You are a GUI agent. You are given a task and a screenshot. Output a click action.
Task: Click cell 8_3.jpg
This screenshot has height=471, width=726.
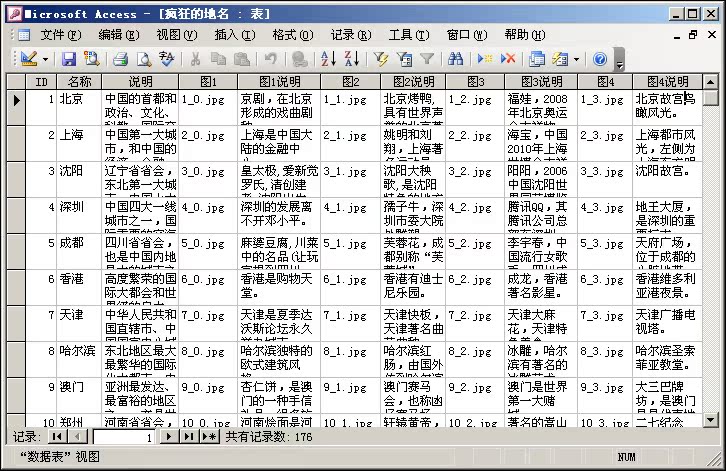[x=605, y=359]
